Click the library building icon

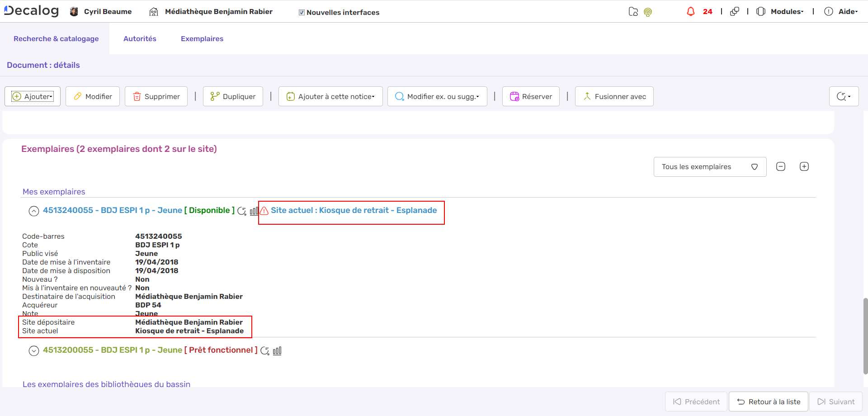[154, 12]
